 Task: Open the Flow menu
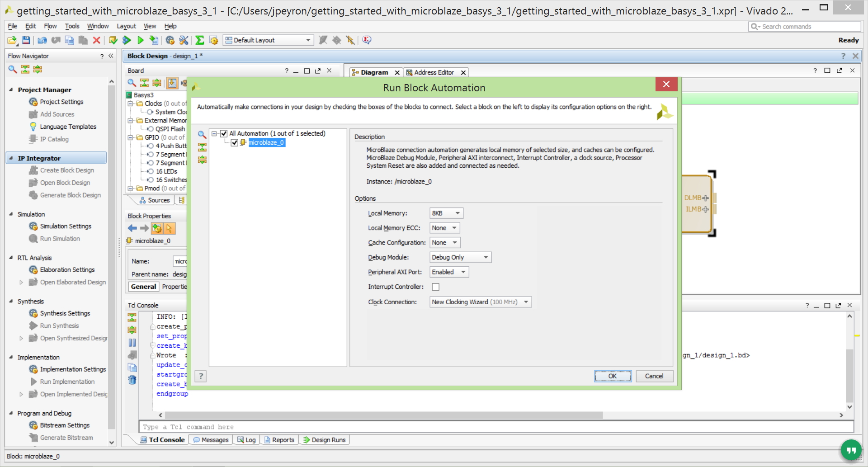tap(50, 26)
